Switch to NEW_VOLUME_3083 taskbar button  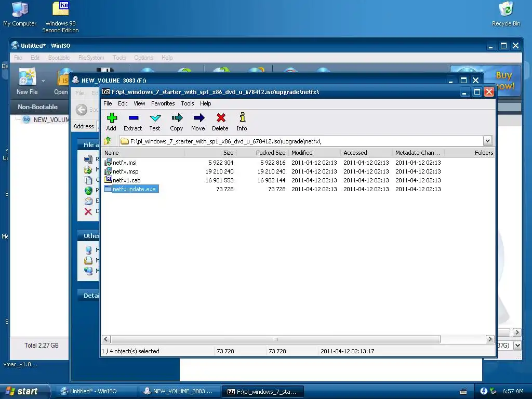[179, 391]
